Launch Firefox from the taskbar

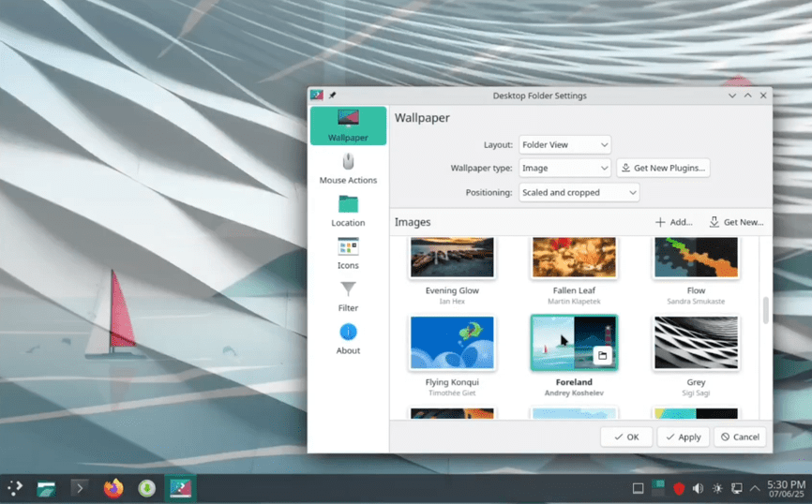(x=113, y=488)
